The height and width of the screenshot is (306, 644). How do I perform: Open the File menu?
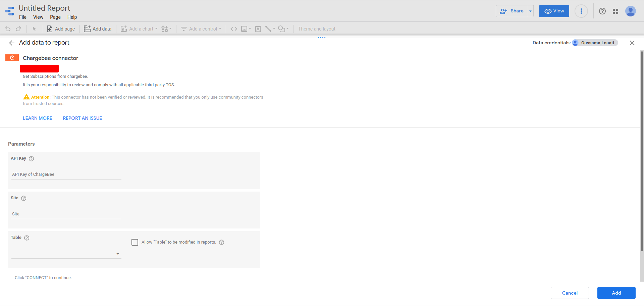23,17
